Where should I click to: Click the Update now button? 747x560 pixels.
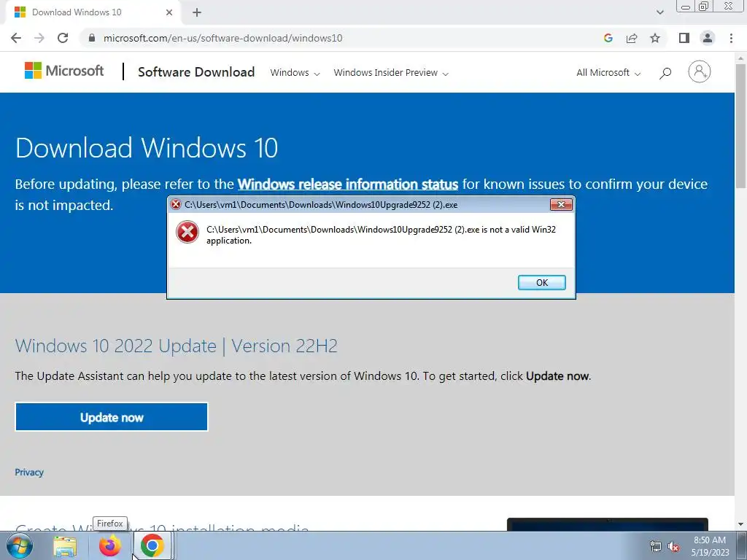pos(112,416)
